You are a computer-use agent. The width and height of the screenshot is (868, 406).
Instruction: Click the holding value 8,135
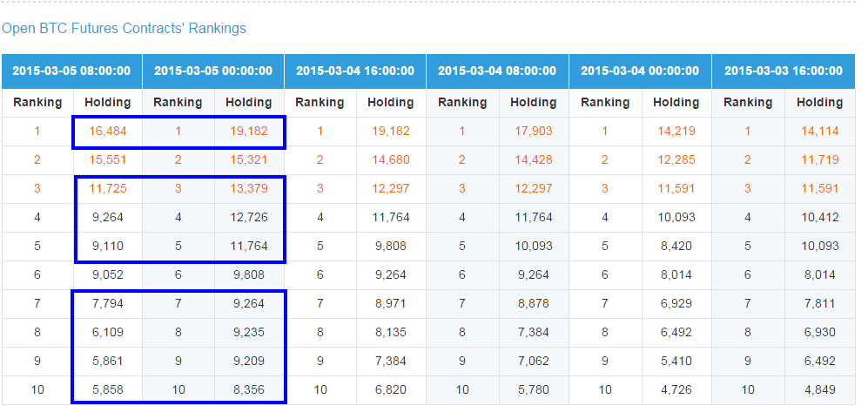(x=391, y=332)
